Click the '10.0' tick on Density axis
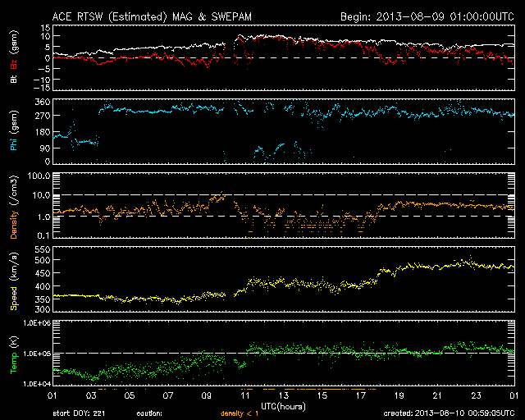 pyautogui.click(x=41, y=195)
